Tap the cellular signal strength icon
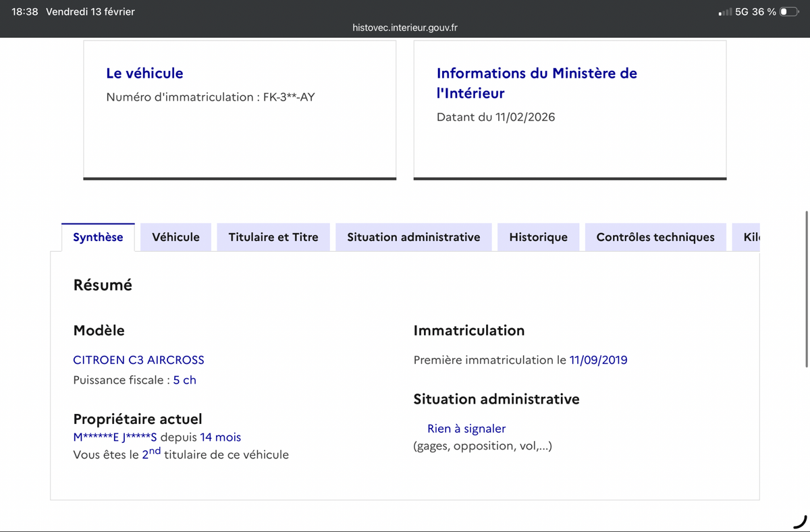The width and height of the screenshot is (810, 532). (x=724, y=11)
